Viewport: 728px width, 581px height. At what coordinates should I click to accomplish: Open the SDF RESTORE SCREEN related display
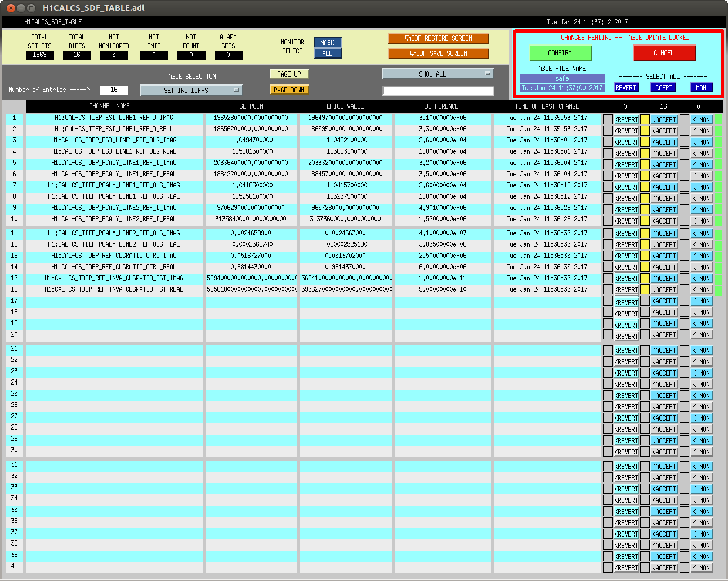point(438,38)
